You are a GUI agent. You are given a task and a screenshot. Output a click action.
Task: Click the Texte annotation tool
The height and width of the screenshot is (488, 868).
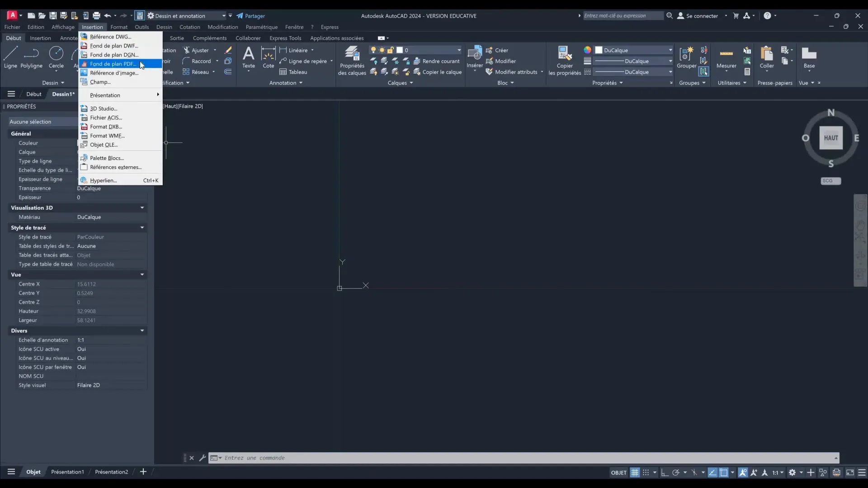click(248, 57)
